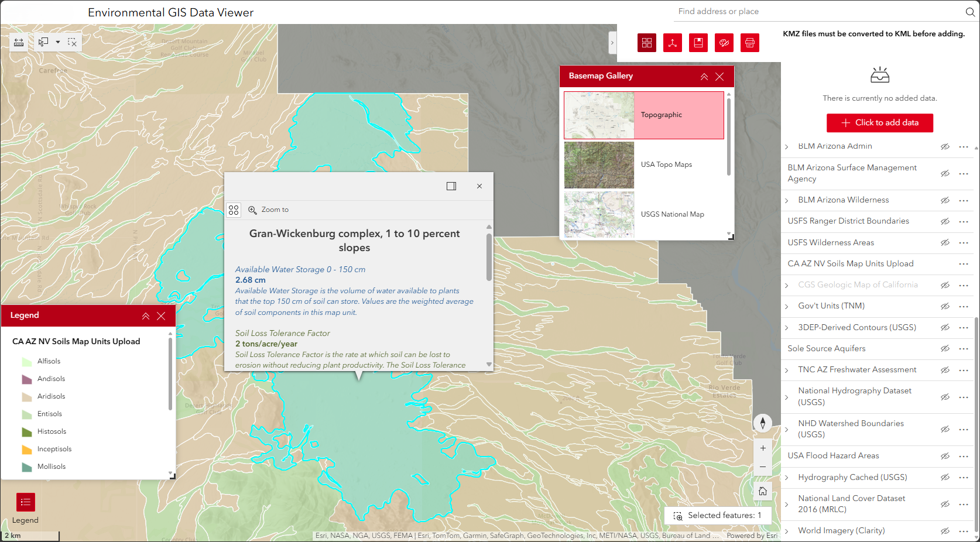The height and width of the screenshot is (542, 980).
Task: Open the Measurement tool
Action: pos(18,42)
